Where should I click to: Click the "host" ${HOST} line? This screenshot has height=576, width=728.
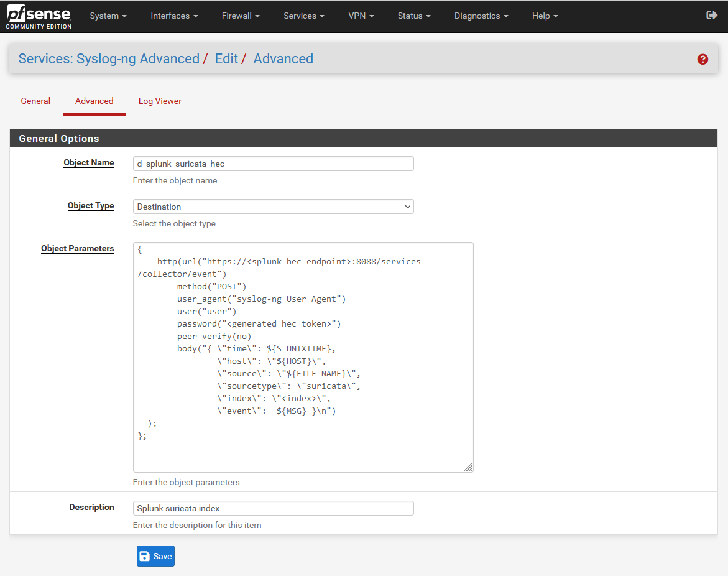tap(272, 361)
